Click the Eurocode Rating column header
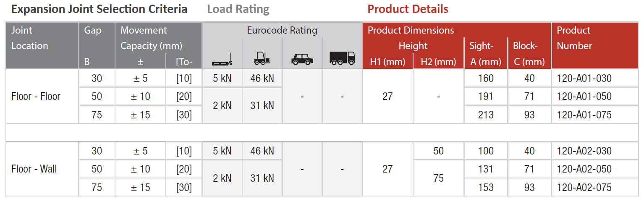This screenshot has width=644, height=199. click(282, 30)
